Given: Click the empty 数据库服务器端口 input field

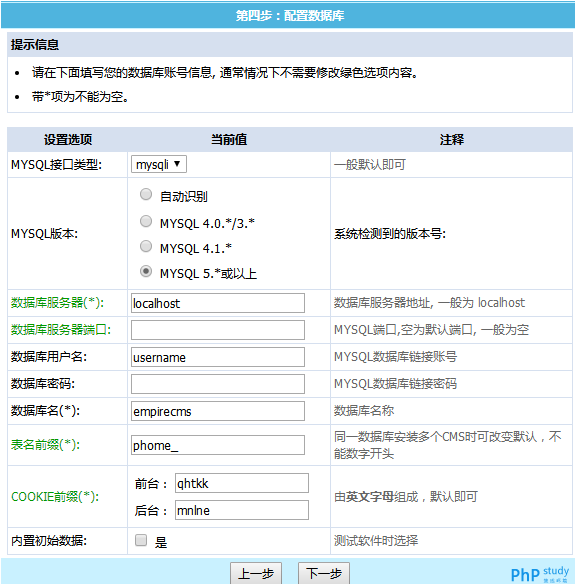Looking at the screenshot, I should [218, 330].
